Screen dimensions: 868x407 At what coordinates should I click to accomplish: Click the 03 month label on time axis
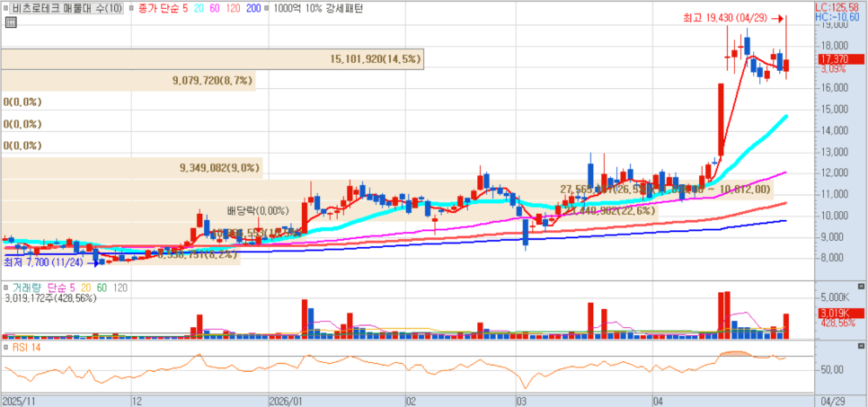(521, 400)
